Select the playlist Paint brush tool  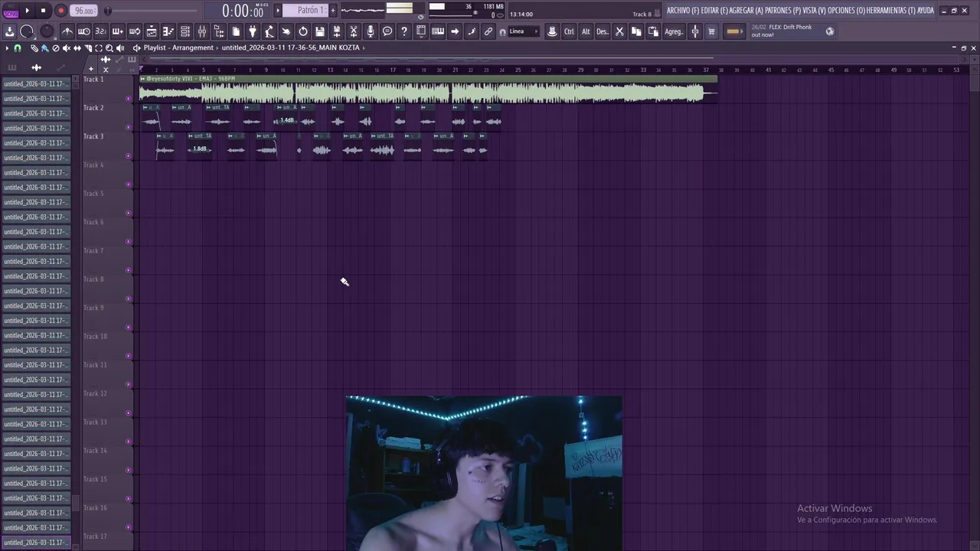(44, 48)
